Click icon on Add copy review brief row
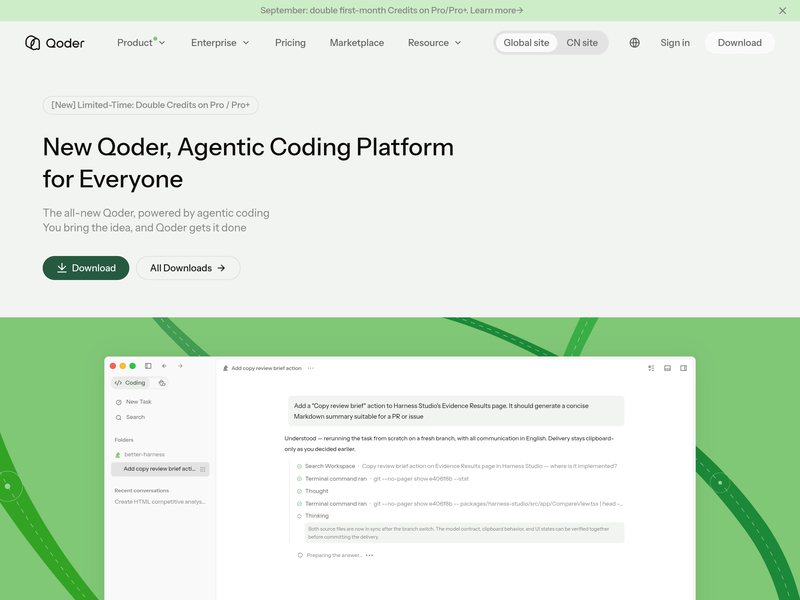Image resolution: width=800 pixels, height=600 pixels. pos(203,469)
